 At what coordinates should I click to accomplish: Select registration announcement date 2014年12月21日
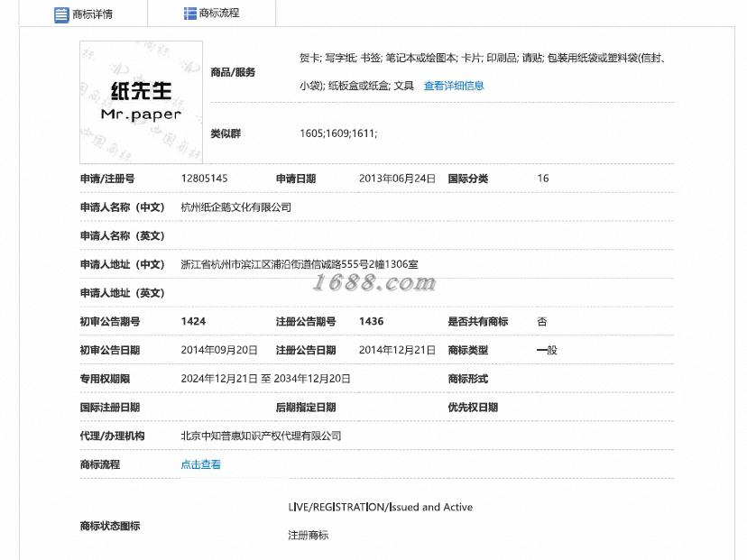[397, 350]
